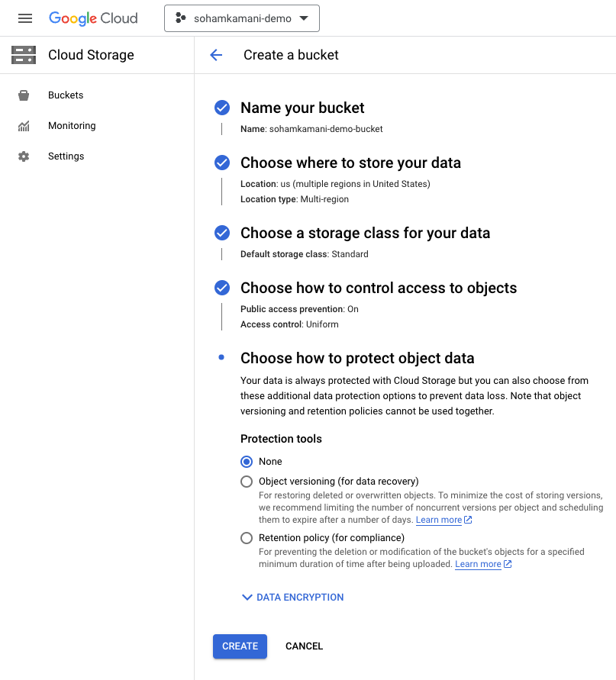Viewport: 616px width, 680px height.
Task: Select Retention policy radio button
Action: click(x=247, y=538)
